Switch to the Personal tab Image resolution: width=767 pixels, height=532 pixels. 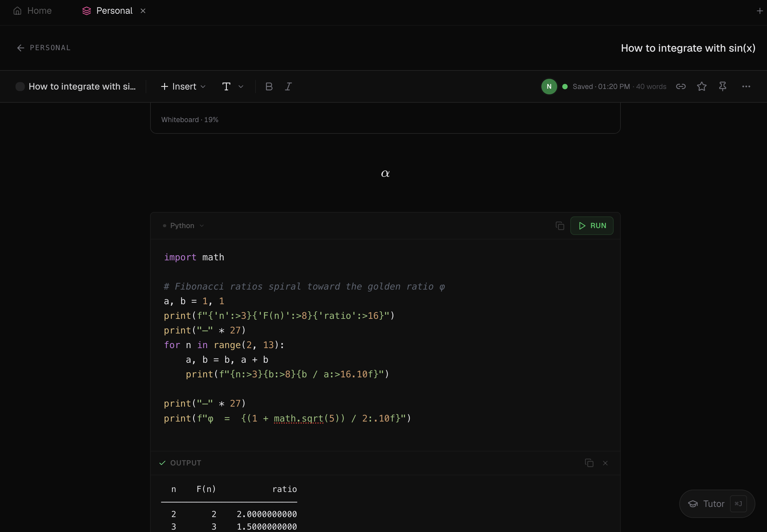click(107, 11)
